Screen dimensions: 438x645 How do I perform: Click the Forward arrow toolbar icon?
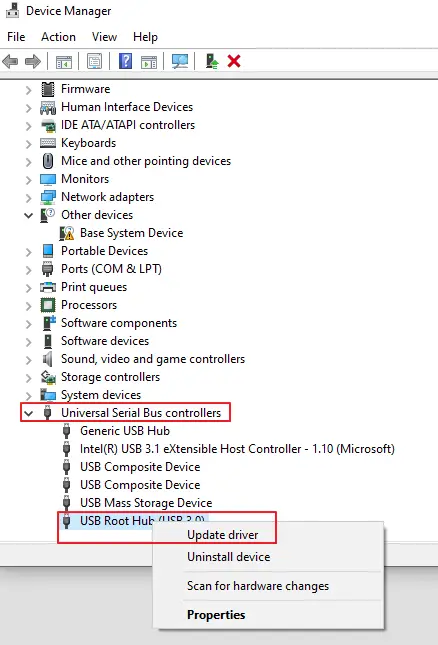[x=33, y=62]
